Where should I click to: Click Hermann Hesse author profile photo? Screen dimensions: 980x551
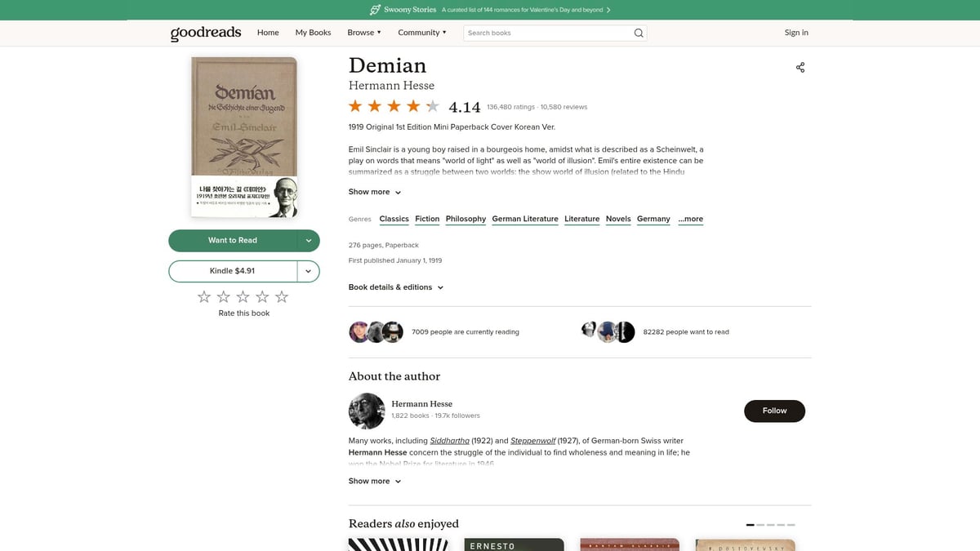coord(367,411)
